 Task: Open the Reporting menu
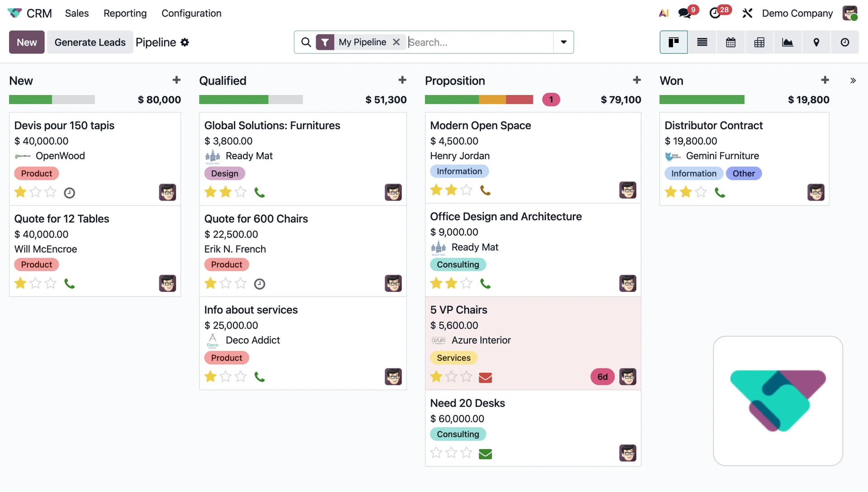(125, 13)
